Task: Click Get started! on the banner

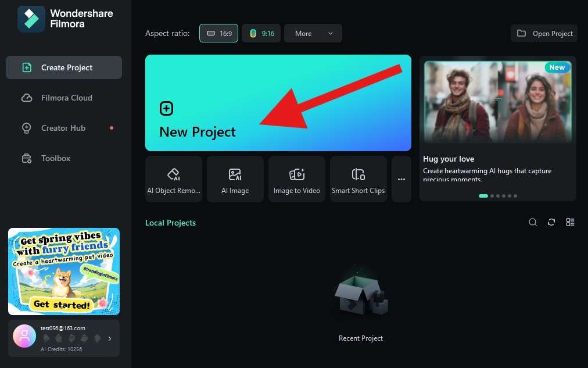Action: click(62, 304)
